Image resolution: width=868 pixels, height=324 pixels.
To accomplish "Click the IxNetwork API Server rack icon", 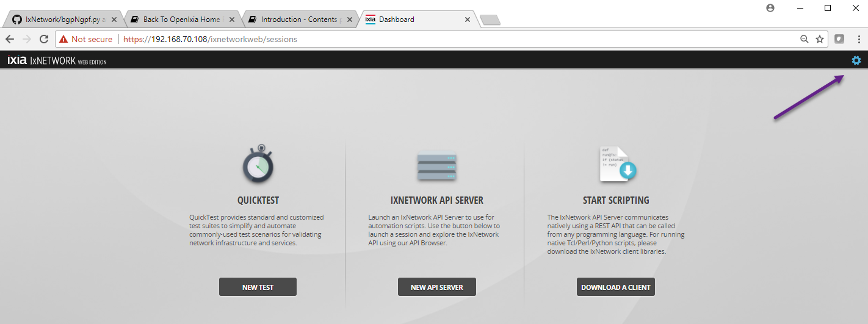I will (x=436, y=166).
